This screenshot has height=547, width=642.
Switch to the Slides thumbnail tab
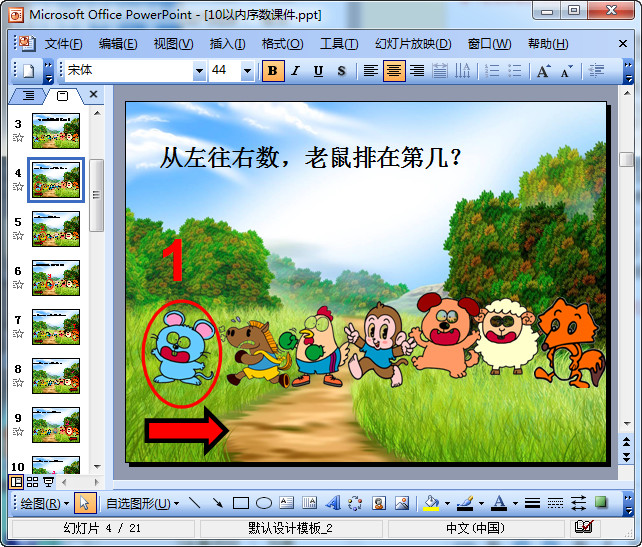coord(62,96)
